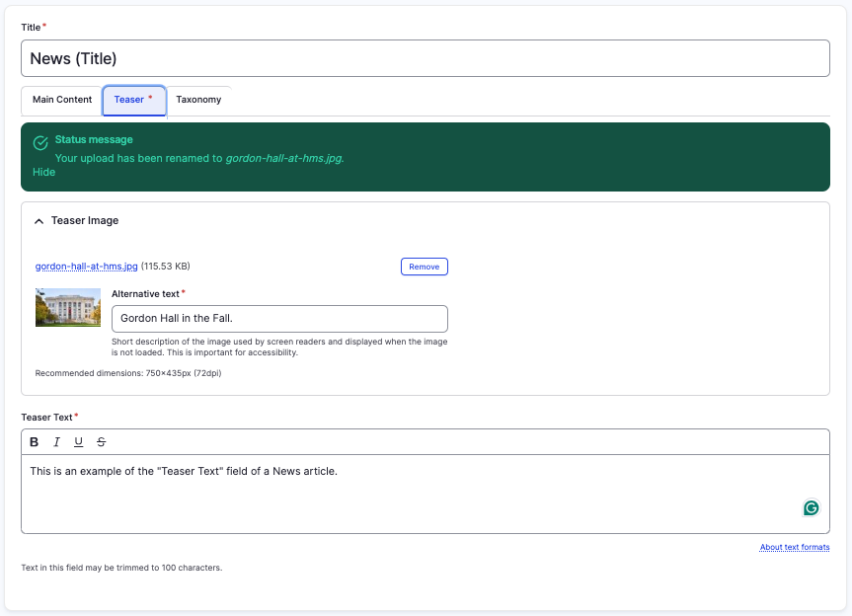Open the gordon-hall-at-hms.jpg file link

(x=86, y=267)
